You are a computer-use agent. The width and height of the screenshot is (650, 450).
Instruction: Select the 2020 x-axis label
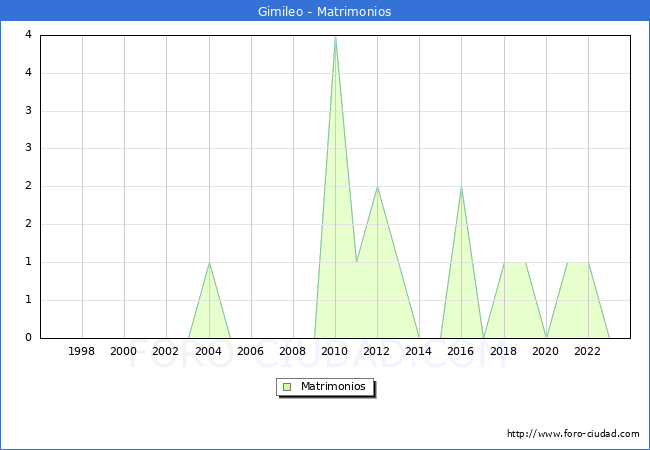coord(546,351)
